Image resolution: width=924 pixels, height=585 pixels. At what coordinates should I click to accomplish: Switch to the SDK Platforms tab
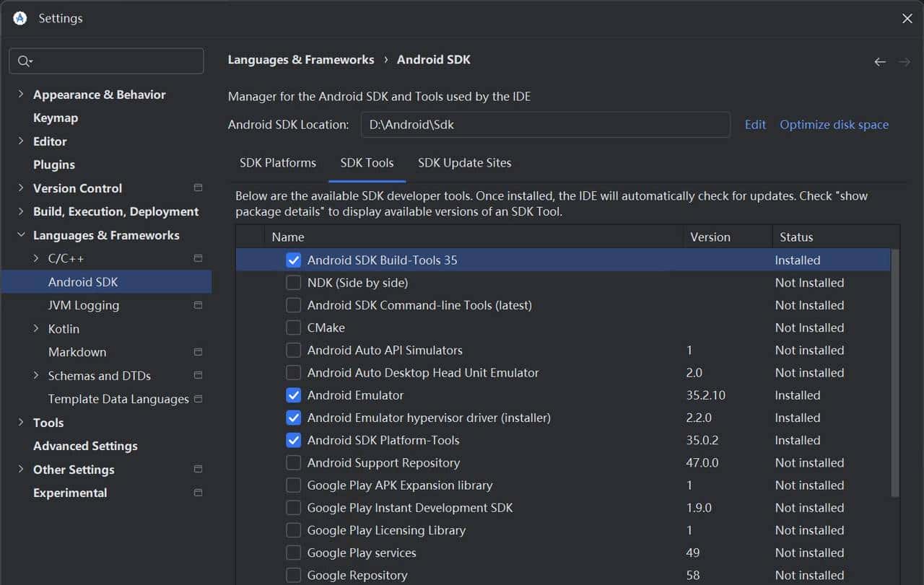click(x=278, y=163)
